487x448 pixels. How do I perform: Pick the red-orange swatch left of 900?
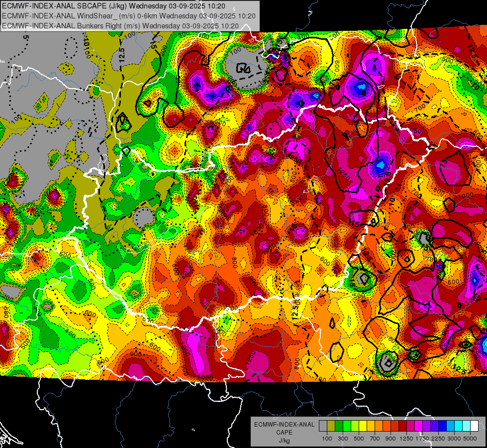tap(387, 426)
